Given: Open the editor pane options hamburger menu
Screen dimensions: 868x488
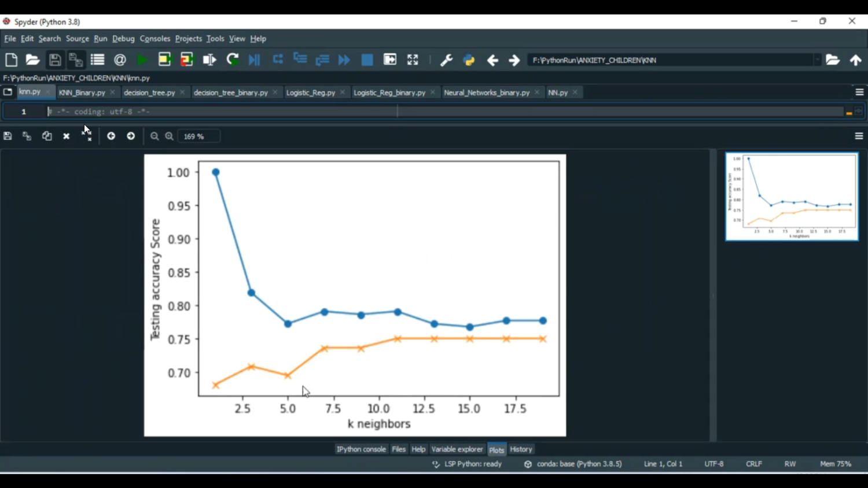Looking at the screenshot, I should pos(859,93).
